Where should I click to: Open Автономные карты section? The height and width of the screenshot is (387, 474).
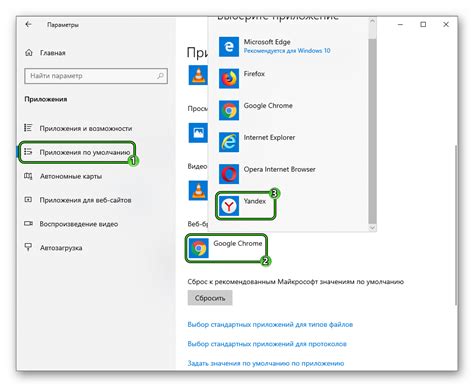[71, 176]
